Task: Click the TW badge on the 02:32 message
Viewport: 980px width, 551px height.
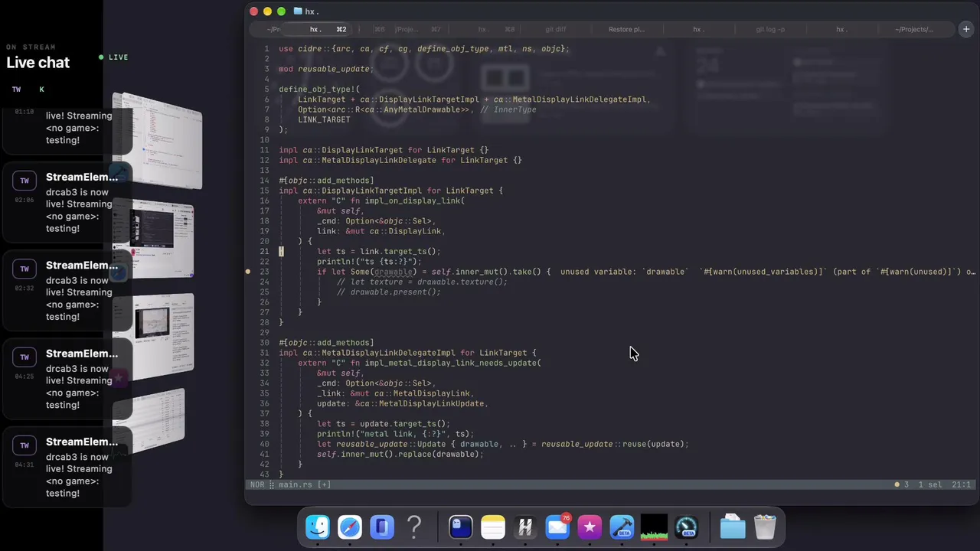Action: pos(24,269)
